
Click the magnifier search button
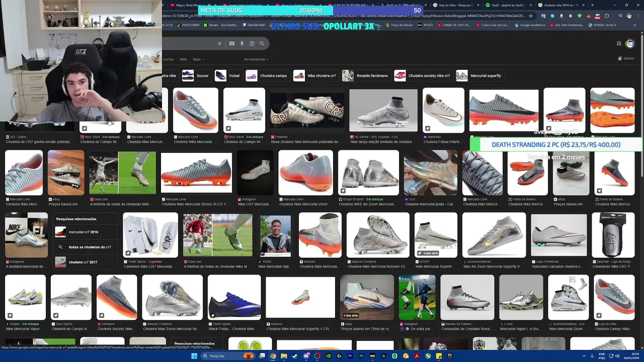262,44
